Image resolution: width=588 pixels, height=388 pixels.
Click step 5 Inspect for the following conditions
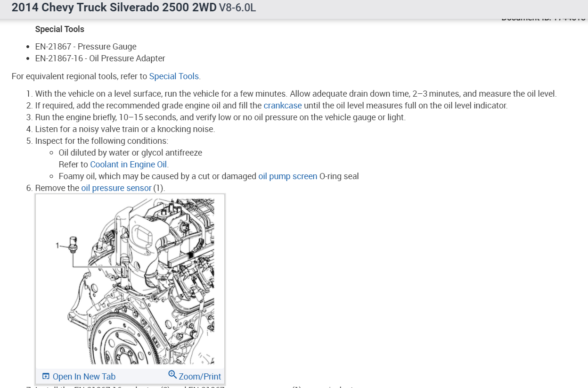point(101,141)
